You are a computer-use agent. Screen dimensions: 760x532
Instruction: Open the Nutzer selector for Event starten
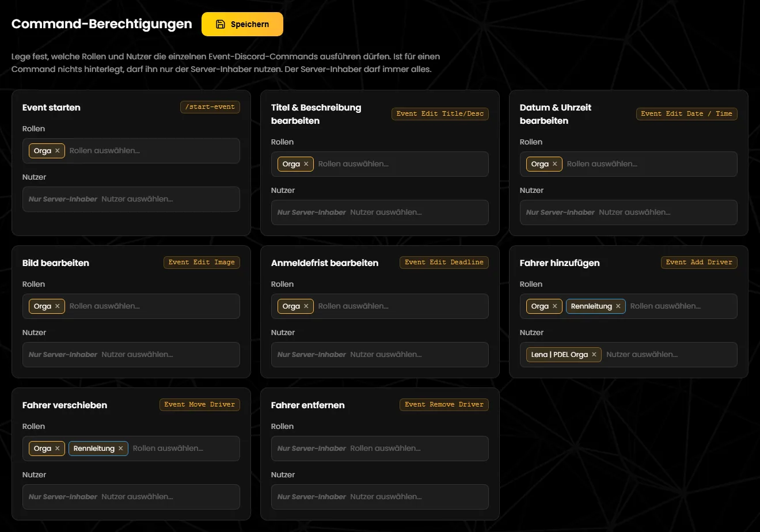point(131,199)
